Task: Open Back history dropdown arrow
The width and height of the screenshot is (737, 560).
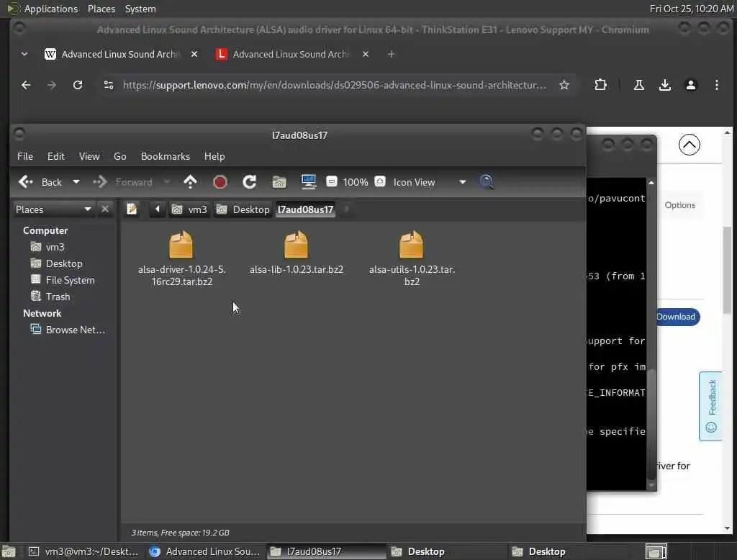Action: [76, 182]
